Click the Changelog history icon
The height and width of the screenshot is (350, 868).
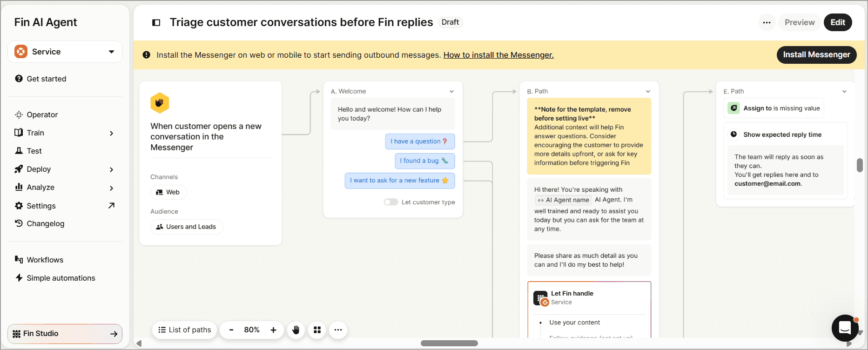coord(19,223)
